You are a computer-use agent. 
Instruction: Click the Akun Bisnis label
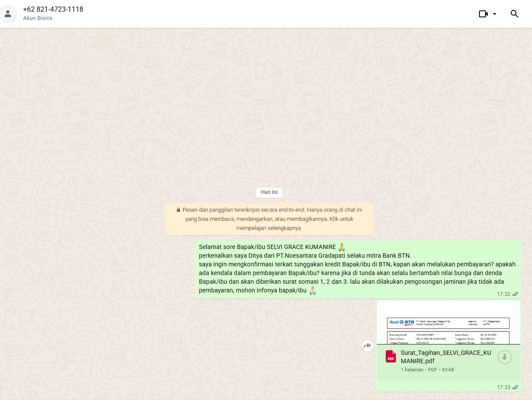(38, 18)
